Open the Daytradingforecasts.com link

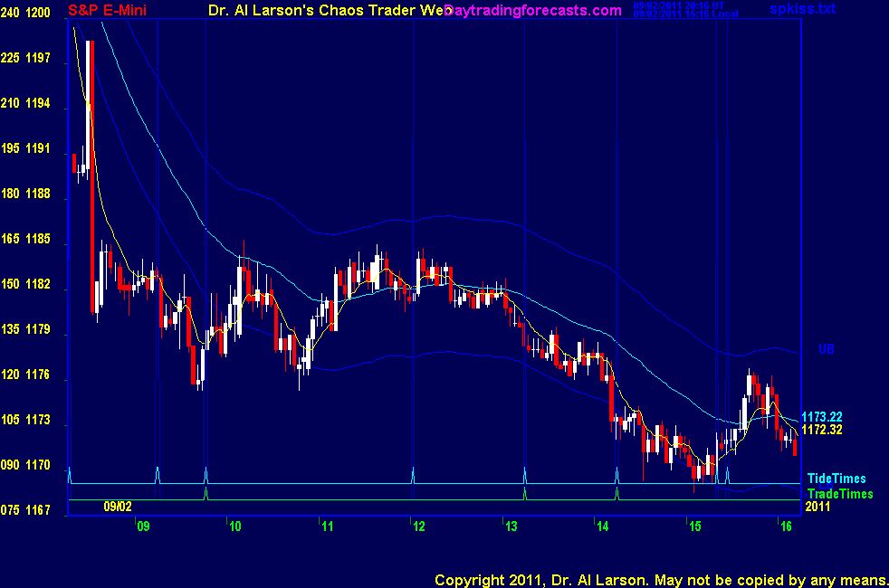[533, 10]
